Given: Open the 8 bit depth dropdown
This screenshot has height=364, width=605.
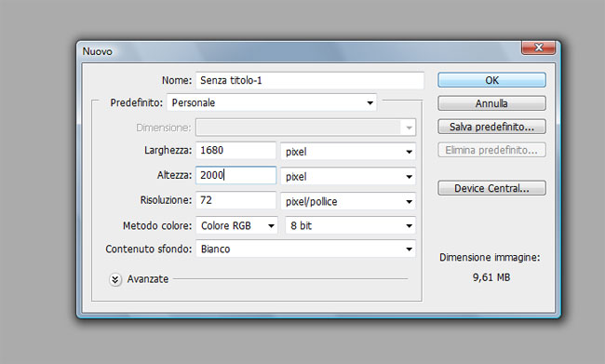Looking at the screenshot, I should click(x=350, y=225).
